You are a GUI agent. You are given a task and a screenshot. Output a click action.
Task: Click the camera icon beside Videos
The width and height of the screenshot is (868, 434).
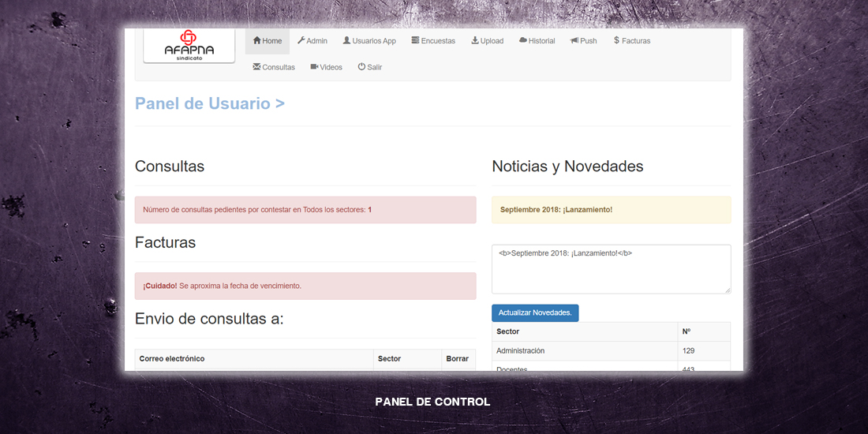point(314,66)
